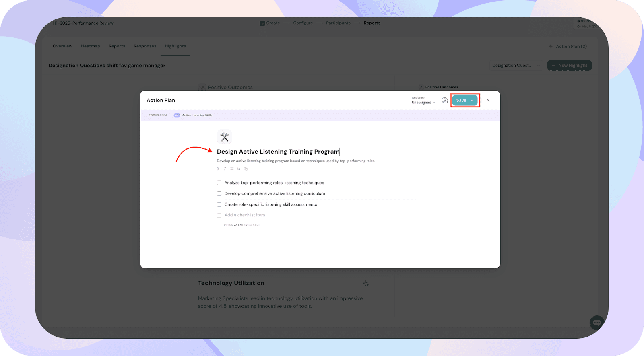Viewport: 644px width, 356px height.
Task: Switch to the Heatmap tab
Action: [x=90, y=46]
